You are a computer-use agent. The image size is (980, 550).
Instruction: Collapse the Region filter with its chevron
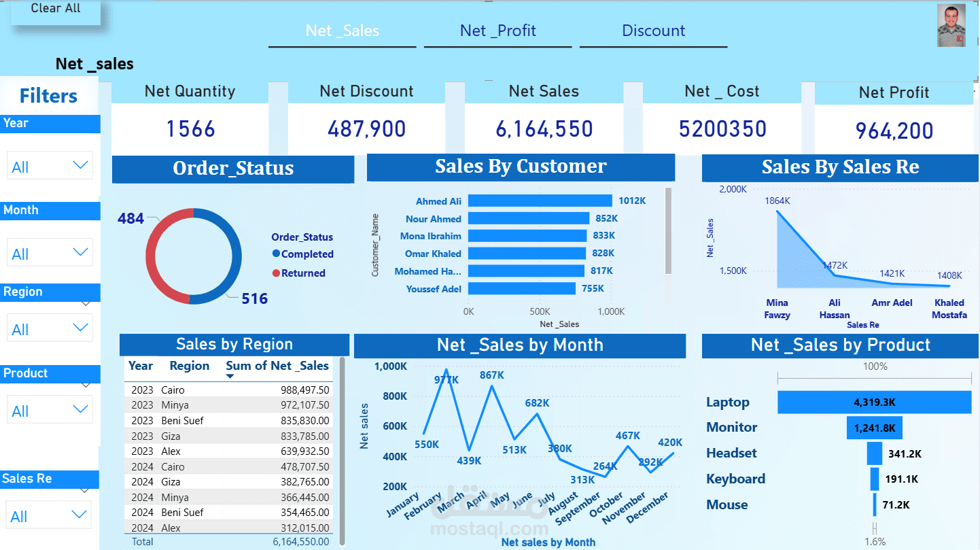(x=86, y=304)
